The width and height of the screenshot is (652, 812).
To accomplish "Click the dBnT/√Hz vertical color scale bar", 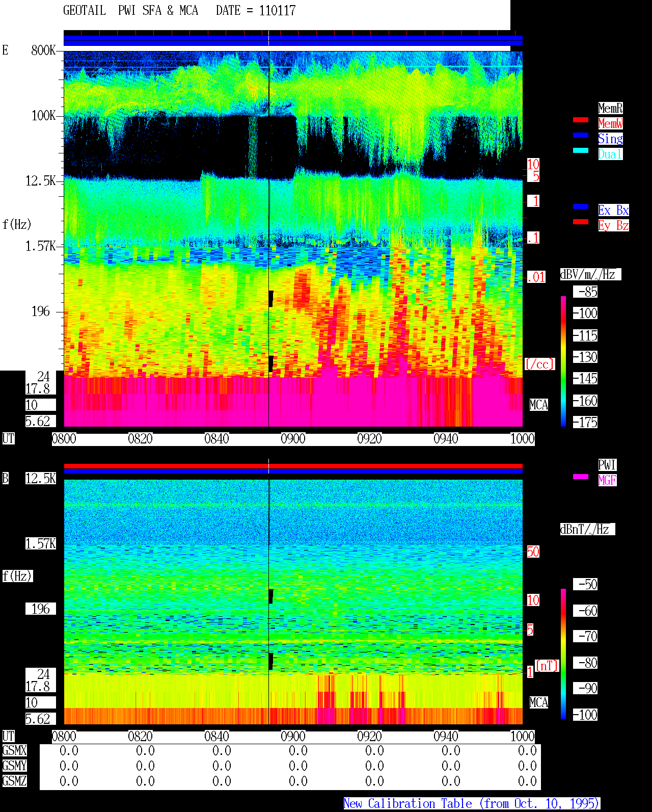I will tap(563, 654).
